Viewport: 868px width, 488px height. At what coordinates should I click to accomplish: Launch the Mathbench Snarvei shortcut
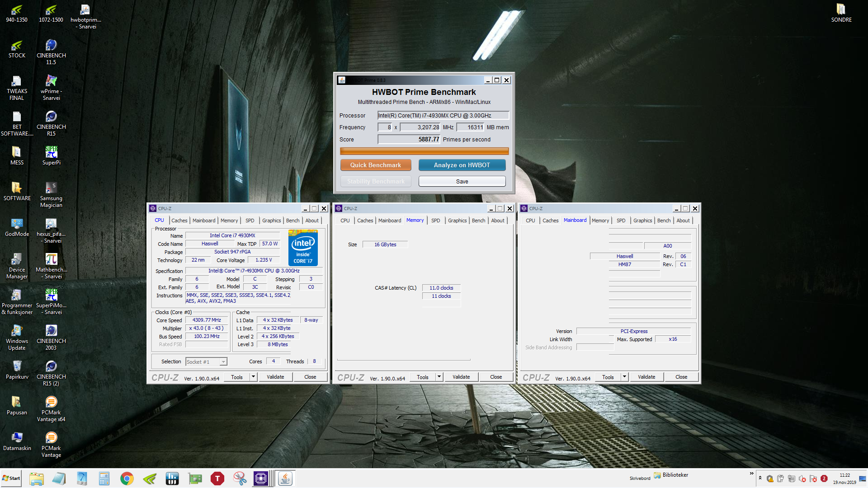[51, 266]
